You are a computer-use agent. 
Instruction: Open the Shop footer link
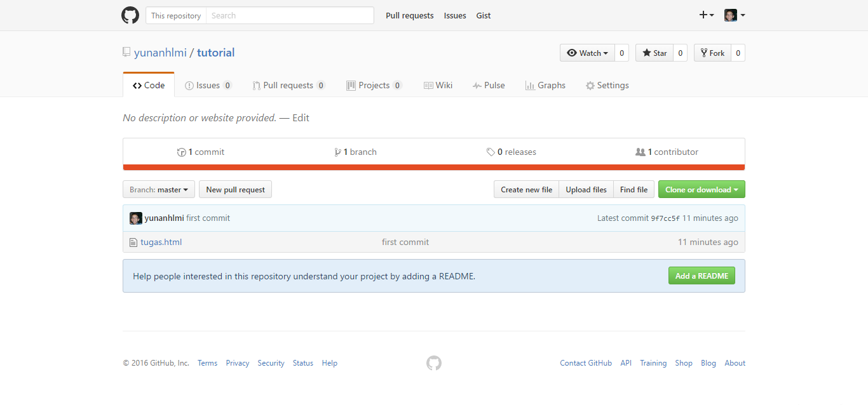click(x=684, y=363)
